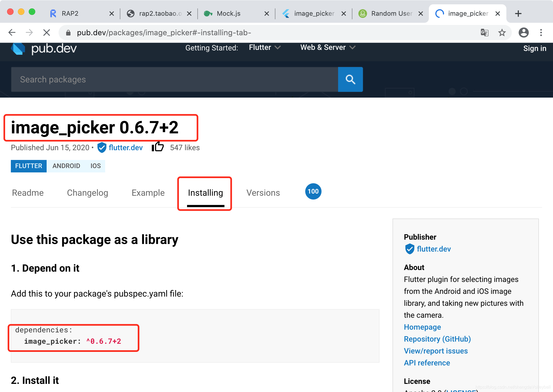553x392 pixels.
Task: Open the Chrome three-dot menu
Action: coord(541,33)
